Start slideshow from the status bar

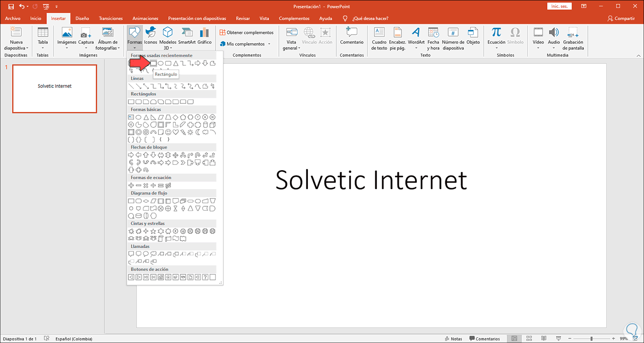point(559,339)
